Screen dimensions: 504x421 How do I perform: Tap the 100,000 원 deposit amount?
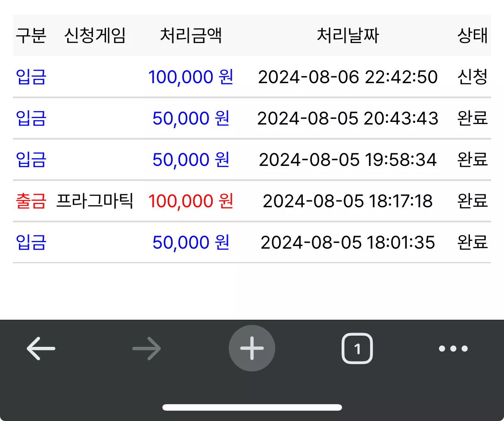click(x=191, y=77)
